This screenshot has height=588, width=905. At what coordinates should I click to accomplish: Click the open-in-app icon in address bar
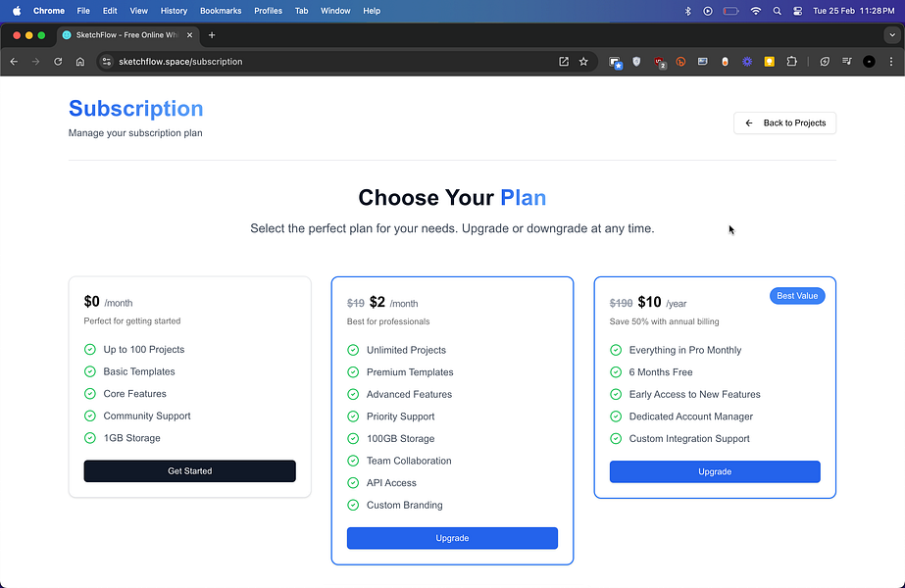564,62
